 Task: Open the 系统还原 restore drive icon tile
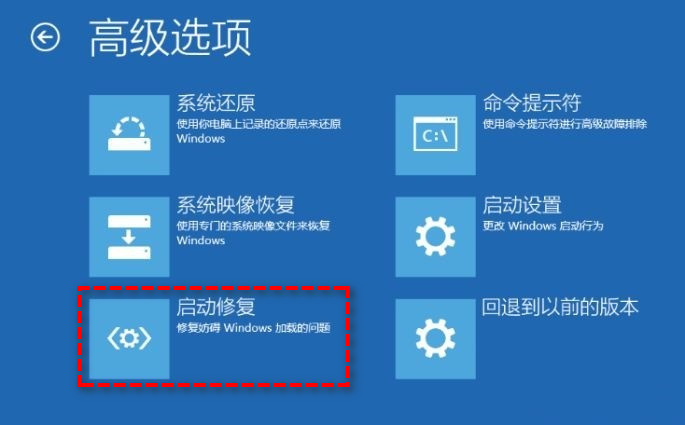(x=129, y=135)
